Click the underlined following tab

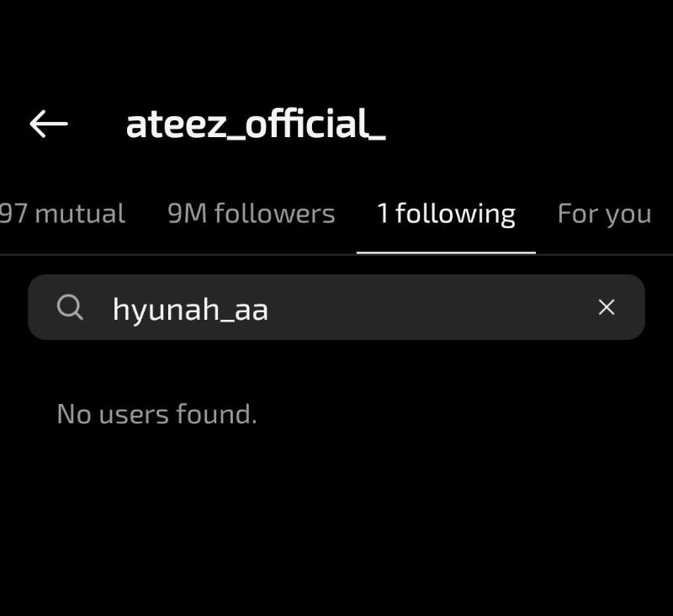[446, 214]
